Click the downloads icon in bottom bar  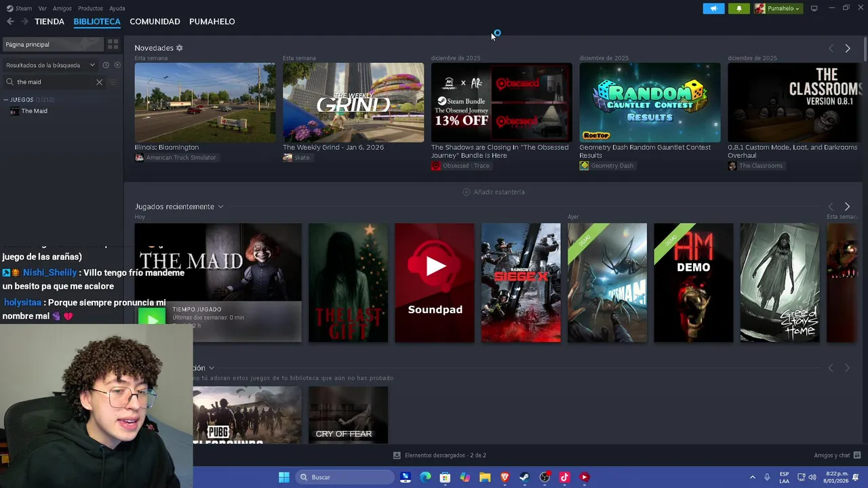[397, 455]
